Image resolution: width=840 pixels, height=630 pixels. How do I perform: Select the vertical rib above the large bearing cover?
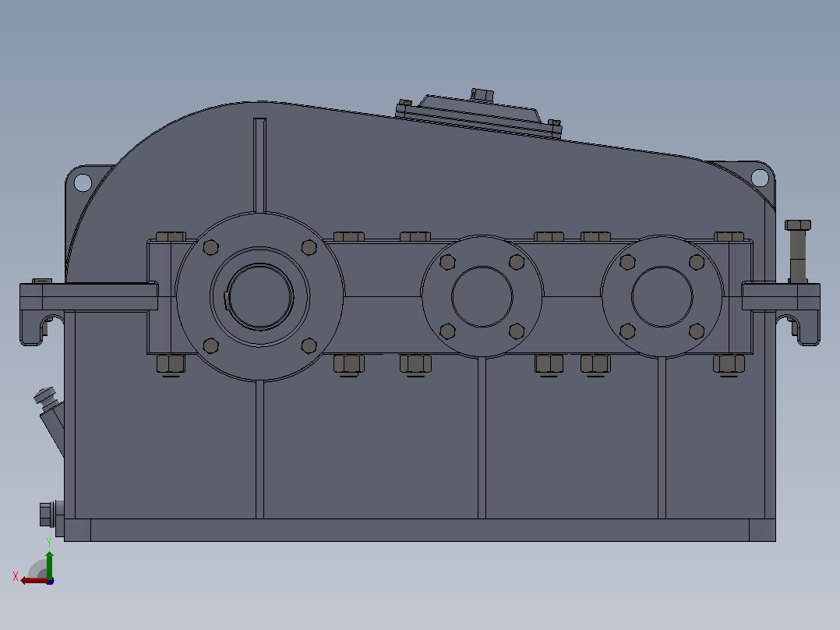coord(259,165)
